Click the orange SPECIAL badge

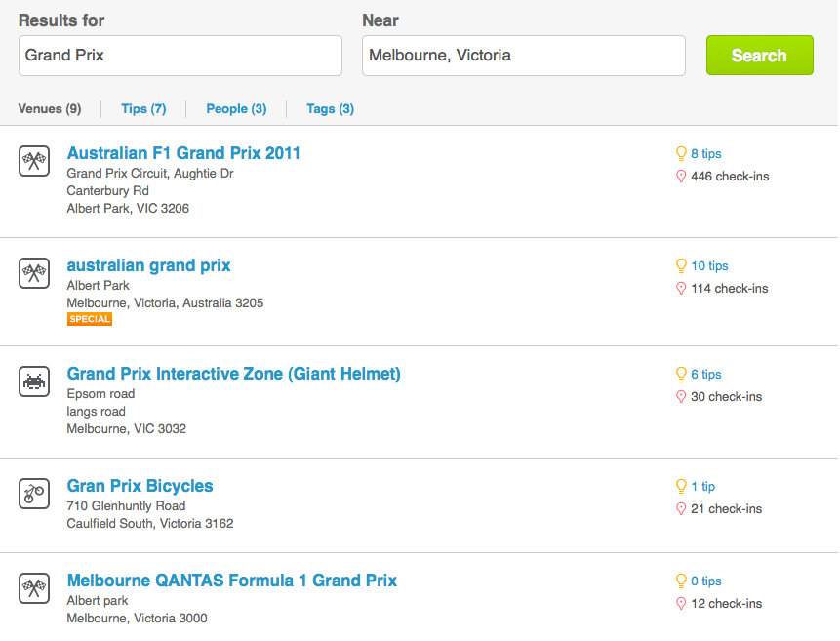tap(90, 319)
